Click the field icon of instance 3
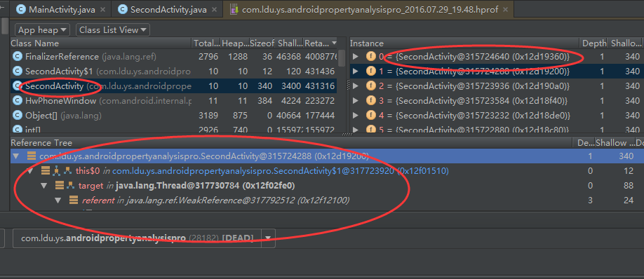This screenshot has width=644, height=279. (x=371, y=100)
